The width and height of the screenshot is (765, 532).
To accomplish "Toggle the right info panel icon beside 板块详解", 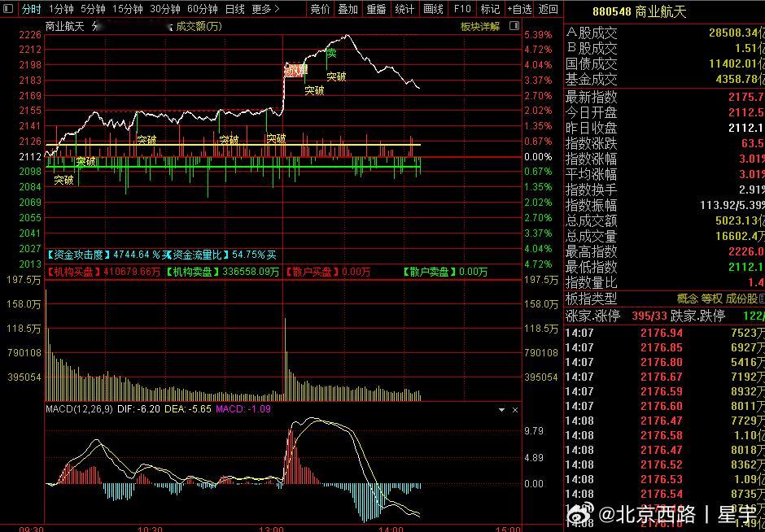I will coord(514,26).
